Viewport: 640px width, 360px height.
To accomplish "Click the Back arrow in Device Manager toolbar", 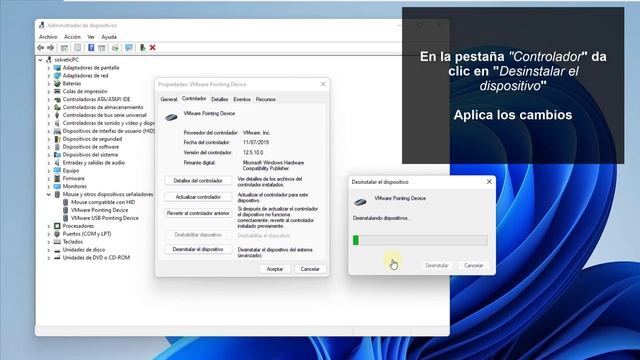I will (x=40, y=48).
